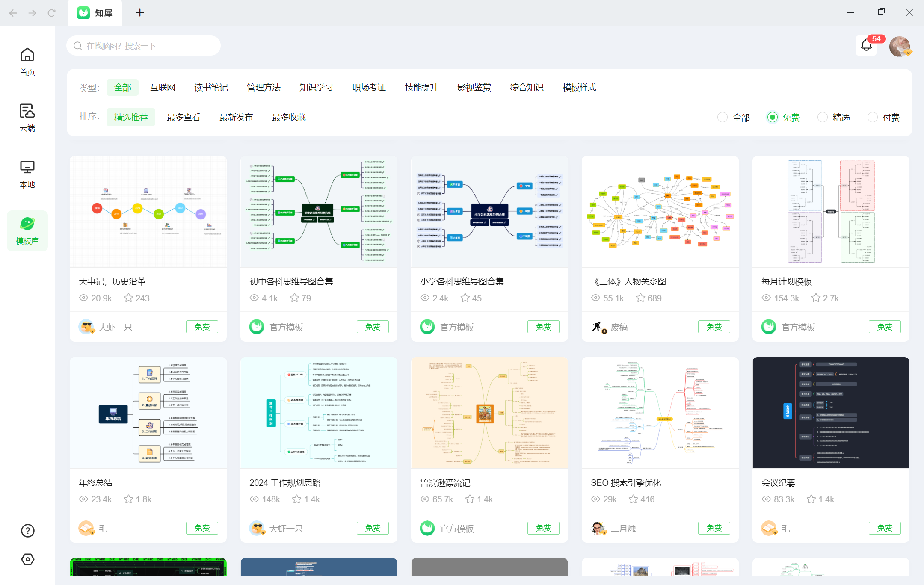Switch to the 读书笔记 category tab
The image size is (924, 585).
coord(211,87)
